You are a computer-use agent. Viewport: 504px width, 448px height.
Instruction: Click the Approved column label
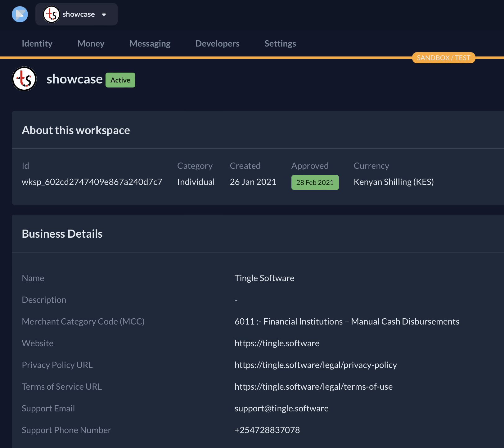tap(310, 166)
